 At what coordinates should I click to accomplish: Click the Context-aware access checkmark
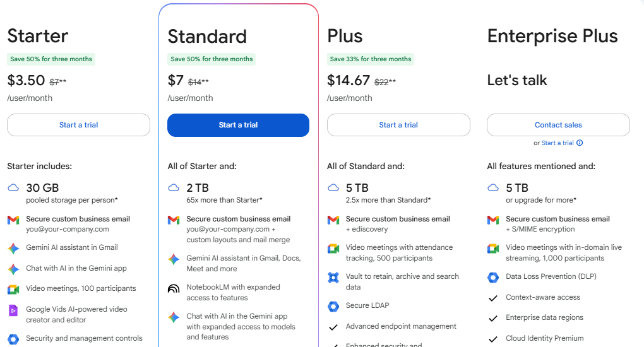(493, 298)
